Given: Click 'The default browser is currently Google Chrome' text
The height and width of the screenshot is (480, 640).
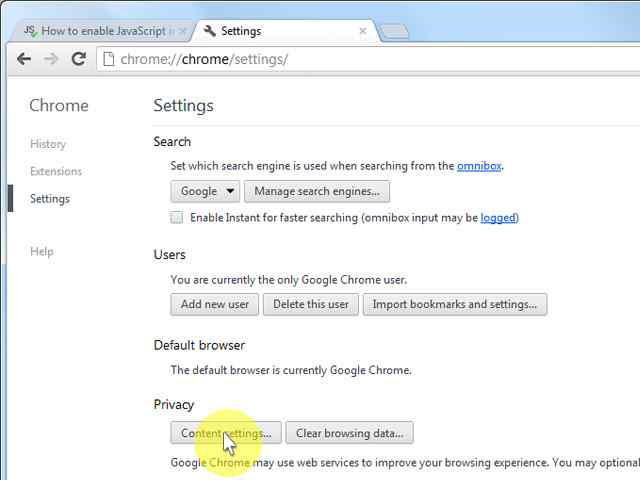Looking at the screenshot, I should tap(291, 370).
